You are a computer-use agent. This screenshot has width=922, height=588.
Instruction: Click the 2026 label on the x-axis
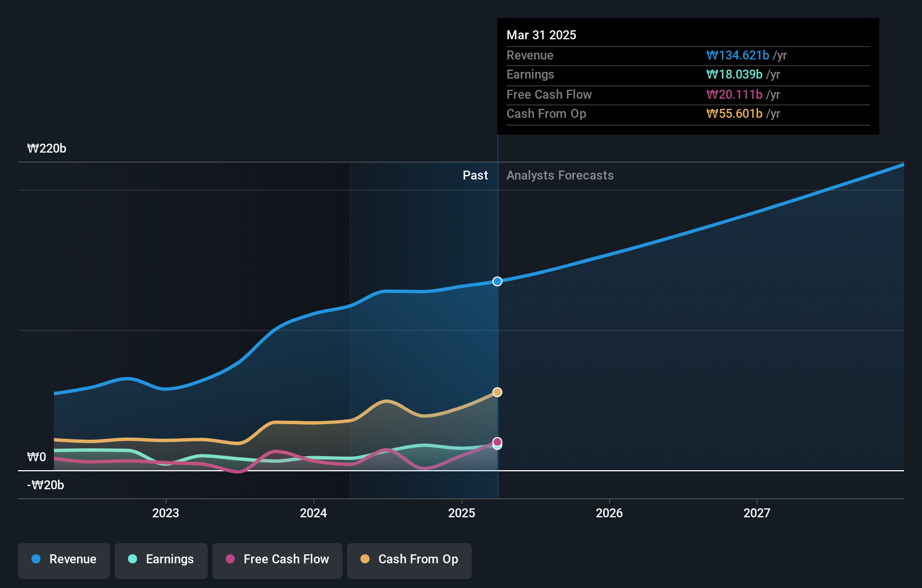(x=609, y=512)
